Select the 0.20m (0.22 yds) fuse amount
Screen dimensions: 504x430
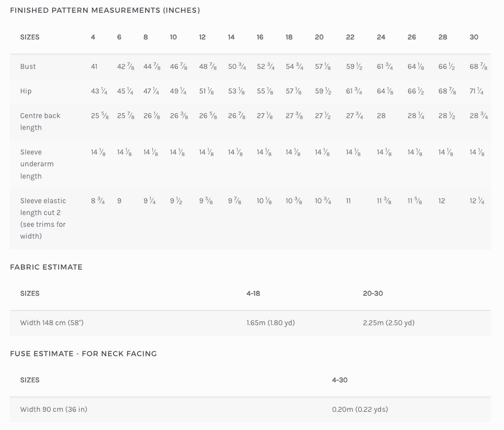click(360, 409)
